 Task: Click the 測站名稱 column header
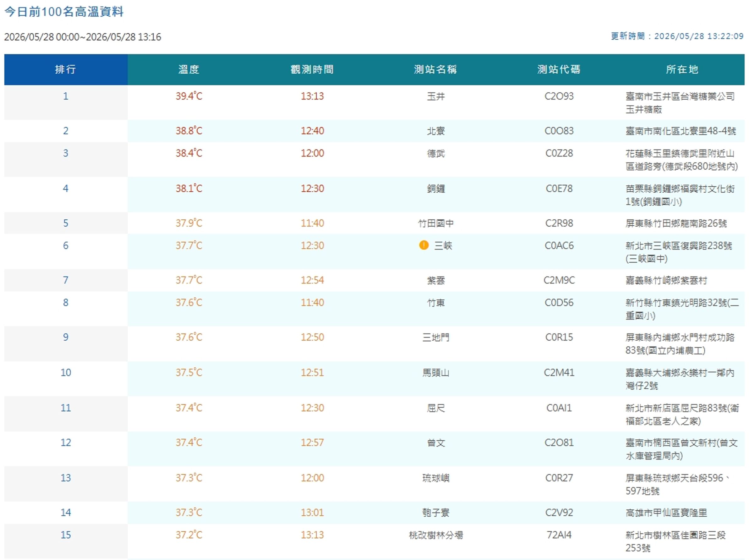click(x=435, y=69)
